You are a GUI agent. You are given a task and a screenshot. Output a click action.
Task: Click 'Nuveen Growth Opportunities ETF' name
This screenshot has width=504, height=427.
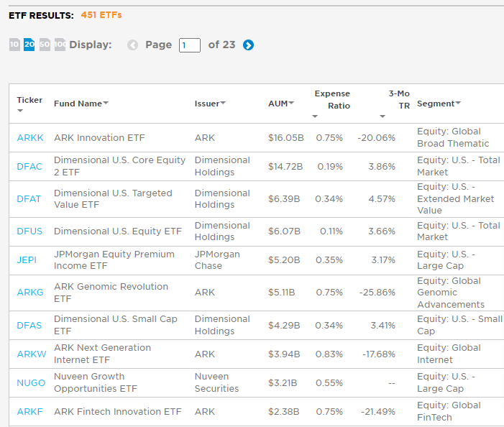click(x=96, y=382)
